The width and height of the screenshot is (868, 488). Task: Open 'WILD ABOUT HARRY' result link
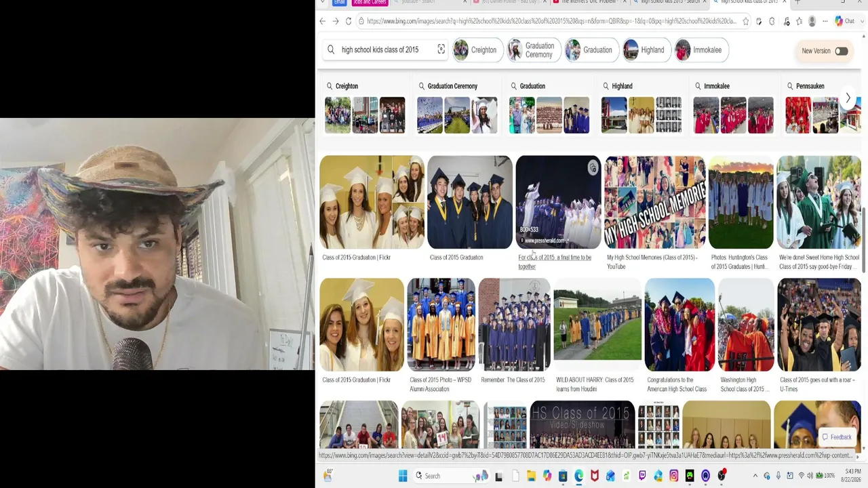tap(595, 384)
